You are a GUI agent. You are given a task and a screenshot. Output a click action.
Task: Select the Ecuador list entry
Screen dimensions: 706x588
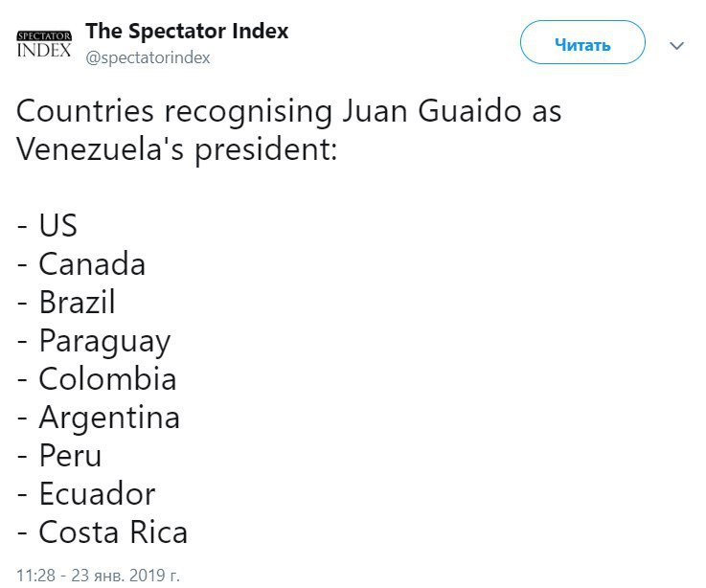pos(98,494)
